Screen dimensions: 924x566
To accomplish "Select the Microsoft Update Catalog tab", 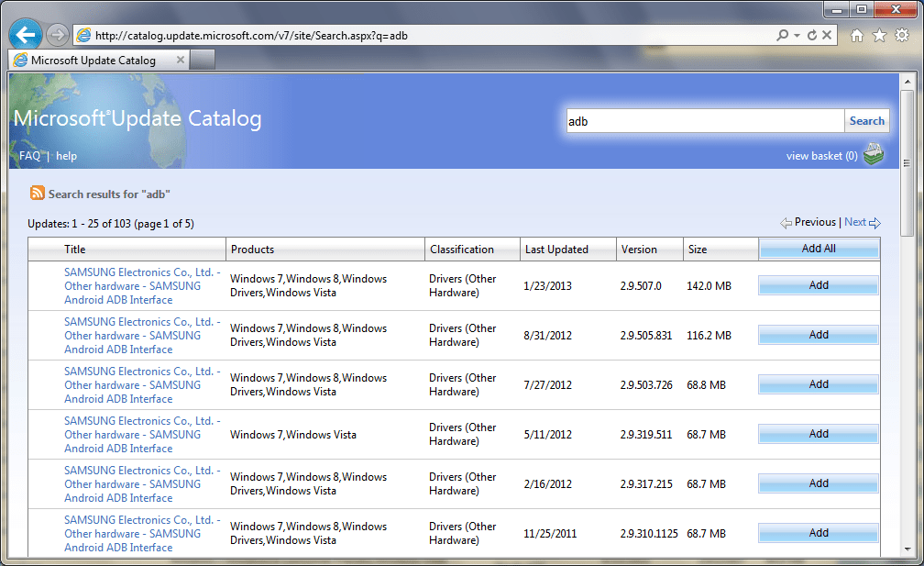I will coord(98,61).
